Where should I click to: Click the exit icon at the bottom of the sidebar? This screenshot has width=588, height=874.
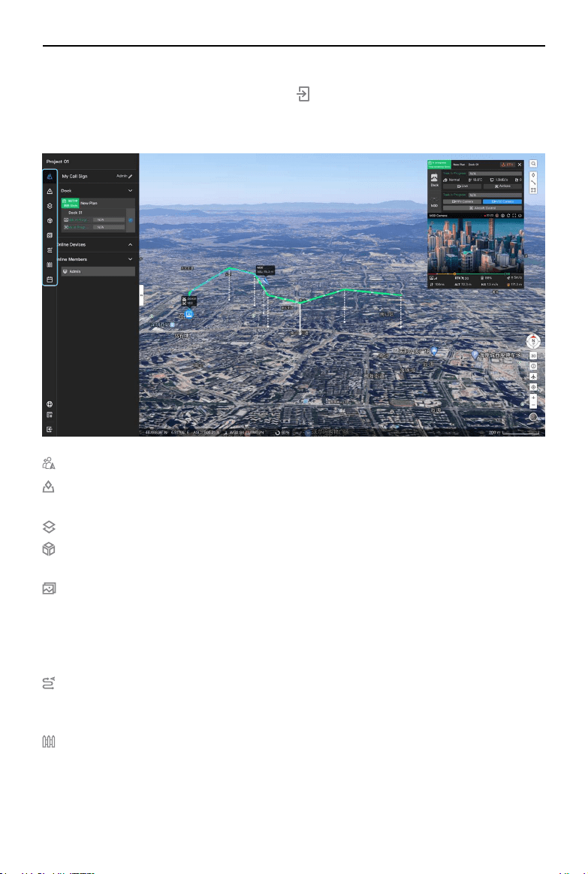50,429
